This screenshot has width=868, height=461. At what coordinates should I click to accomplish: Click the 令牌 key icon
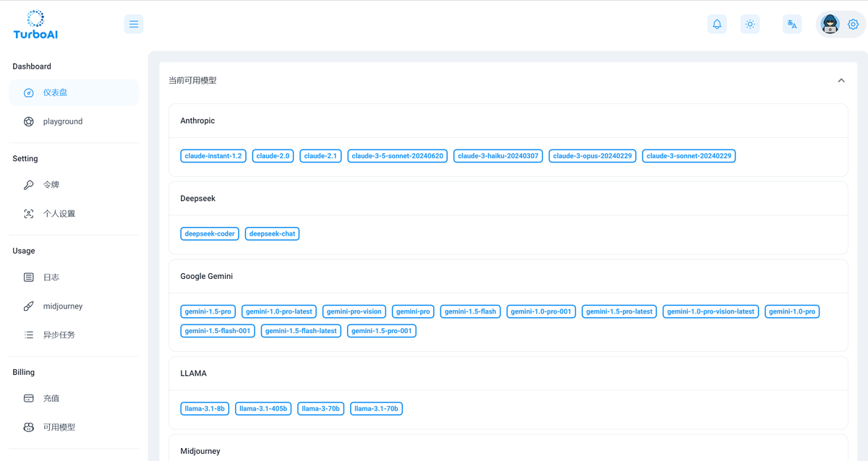(x=29, y=185)
